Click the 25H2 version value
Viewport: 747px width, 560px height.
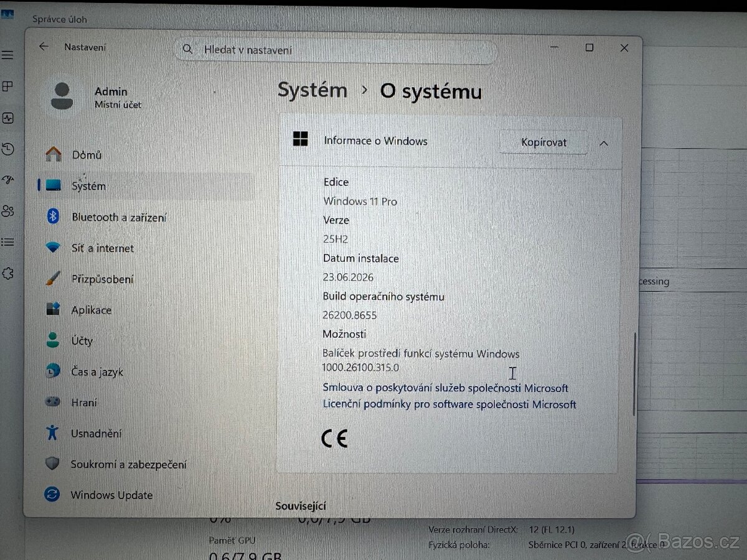coord(336,239)
